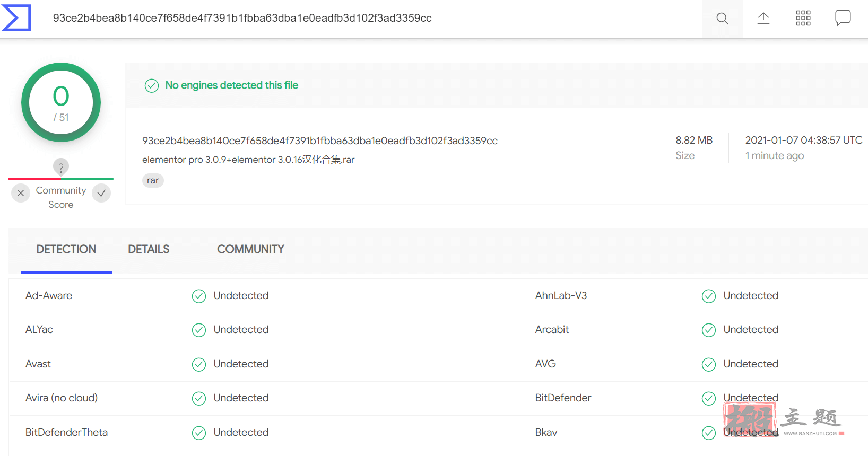Click the Ad-Aware engine name

click(x=49, y=296)
